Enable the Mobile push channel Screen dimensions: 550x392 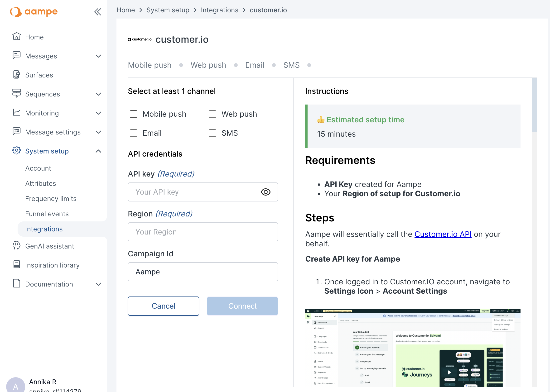coord(134,114)
